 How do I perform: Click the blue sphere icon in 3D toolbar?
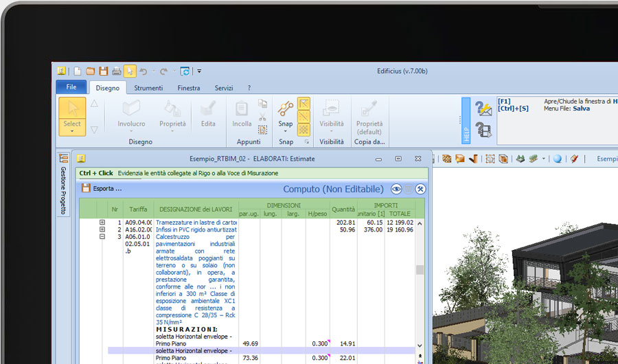click(x=558, y=159)
